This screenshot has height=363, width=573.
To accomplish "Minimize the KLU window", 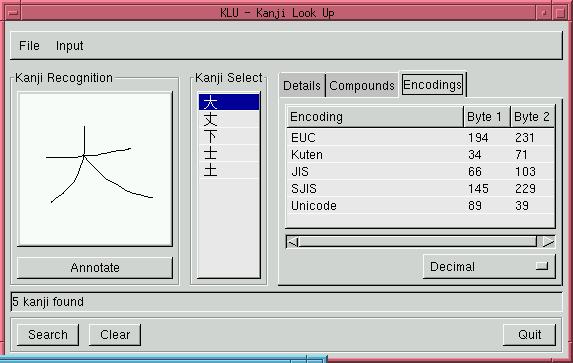I will click(544, 13).
